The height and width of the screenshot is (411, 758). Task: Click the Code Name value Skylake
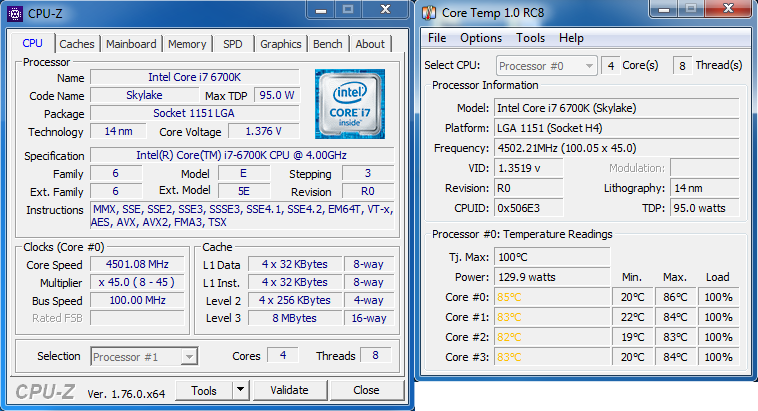point(144,95)
